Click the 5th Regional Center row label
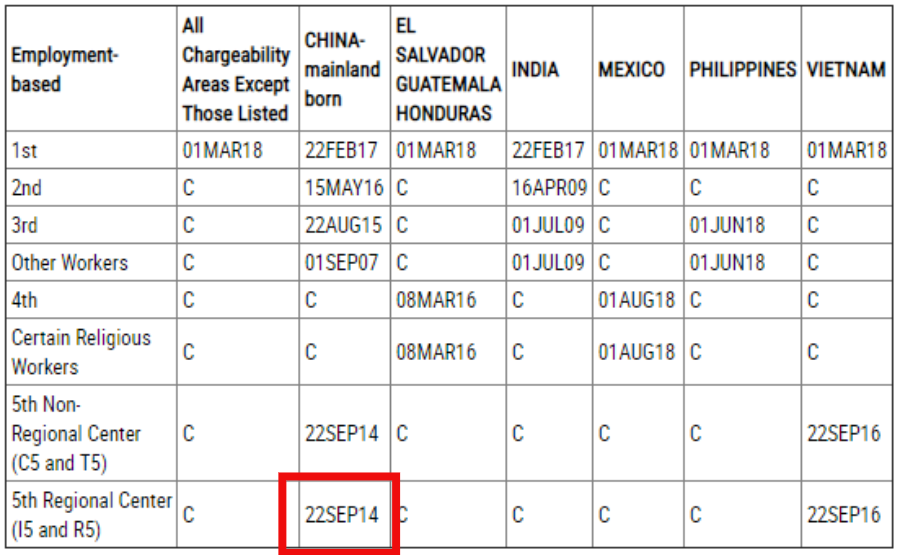Screen dimensions: 900x555 [x=91, y=515]
